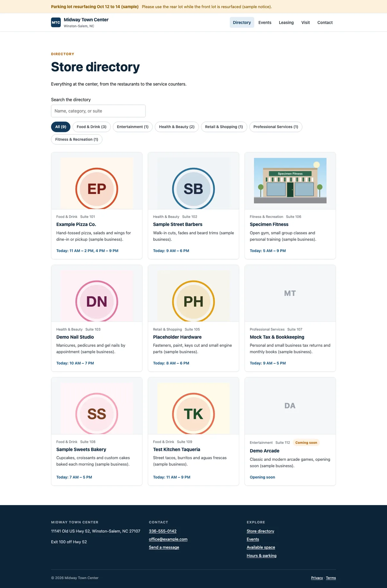Click 'Exit 100 off Hwy 52' text
The height and width of the screenshot is (588, 387).
69,542
